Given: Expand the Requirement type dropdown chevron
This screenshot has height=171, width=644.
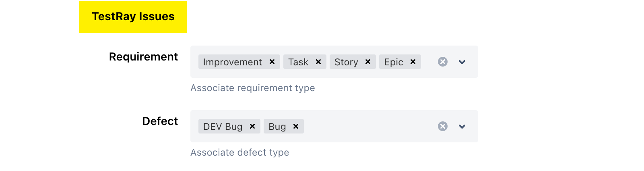Looking at the screenshot, I should 462,62.
